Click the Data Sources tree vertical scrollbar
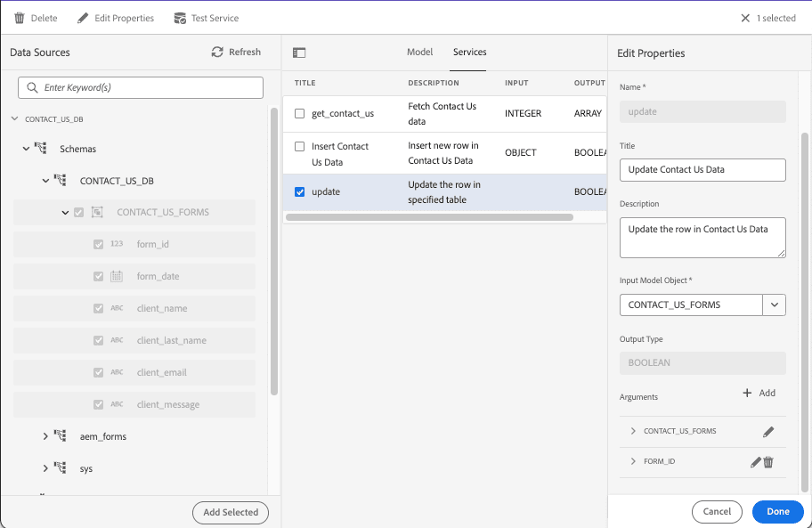Viewport: 812px width, 528px height. point(274,251)
